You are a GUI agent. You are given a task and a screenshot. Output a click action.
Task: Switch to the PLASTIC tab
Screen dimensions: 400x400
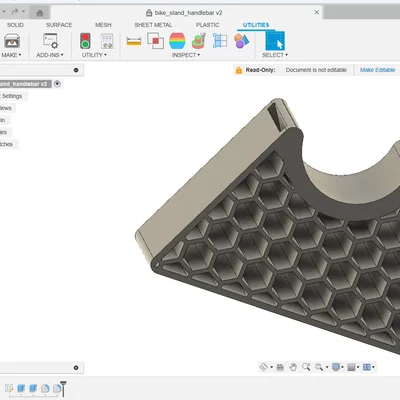(208, 25)
